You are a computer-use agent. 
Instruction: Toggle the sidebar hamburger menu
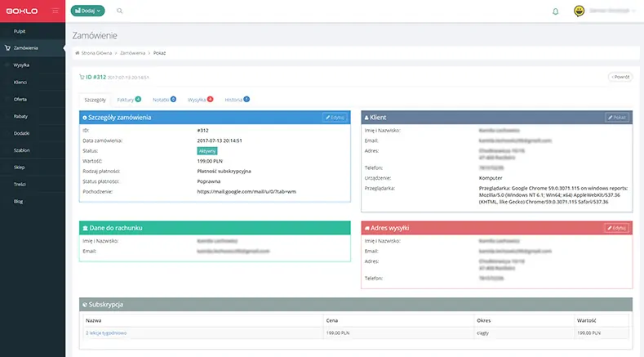pos(55,11)
